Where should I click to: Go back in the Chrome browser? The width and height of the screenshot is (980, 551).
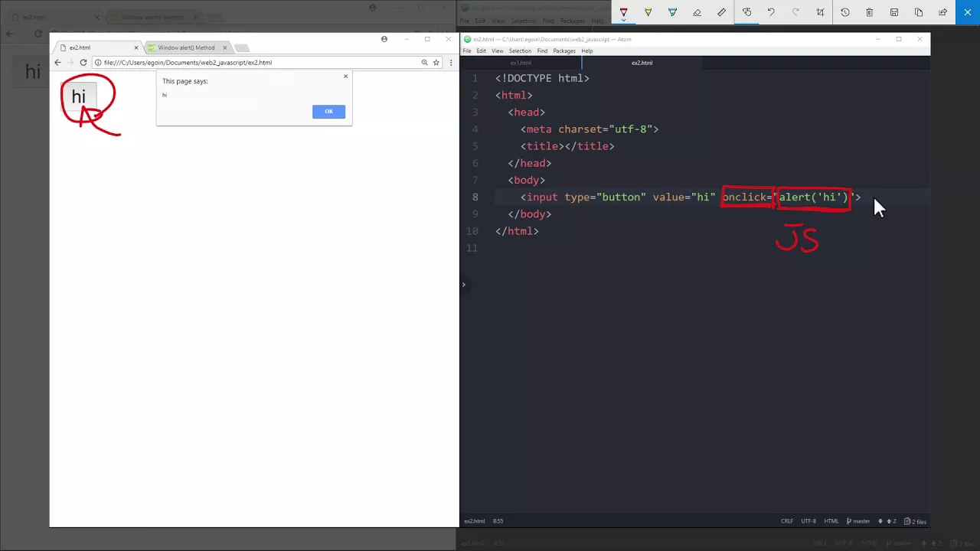tap(57, 63)
